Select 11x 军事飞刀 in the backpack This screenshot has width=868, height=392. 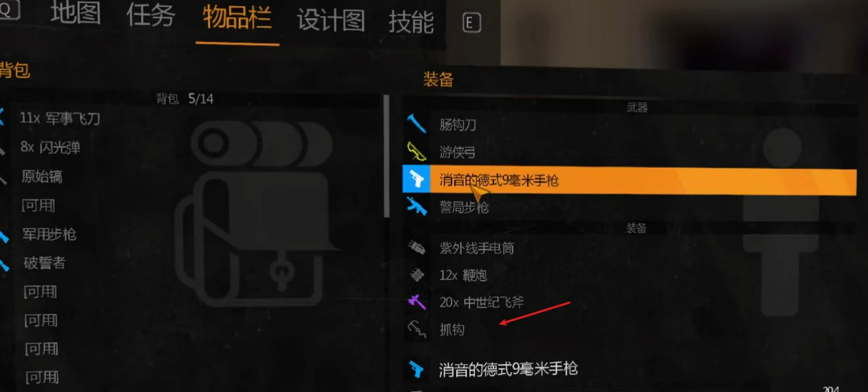tap(60, 118)
